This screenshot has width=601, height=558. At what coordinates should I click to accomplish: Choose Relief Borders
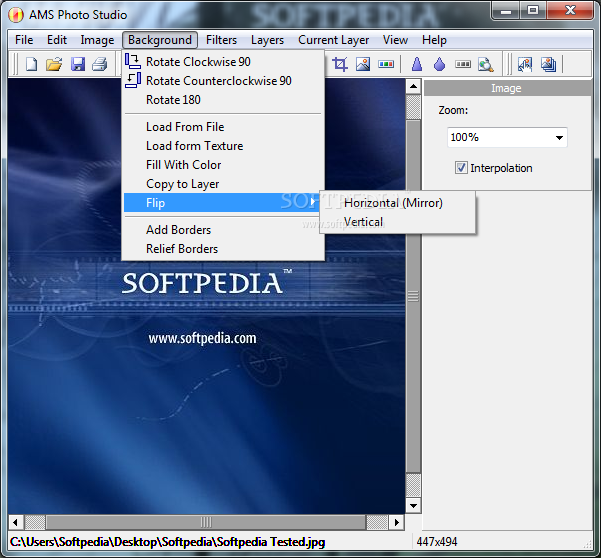pyautogui.click(x=223, y=249)
